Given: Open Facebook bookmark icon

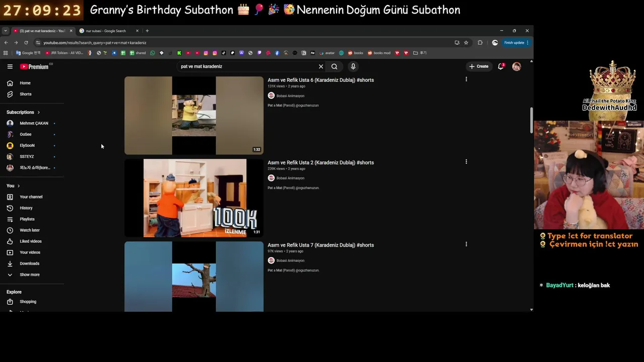Looking at the screenshot, I should [x=277, y=53].
